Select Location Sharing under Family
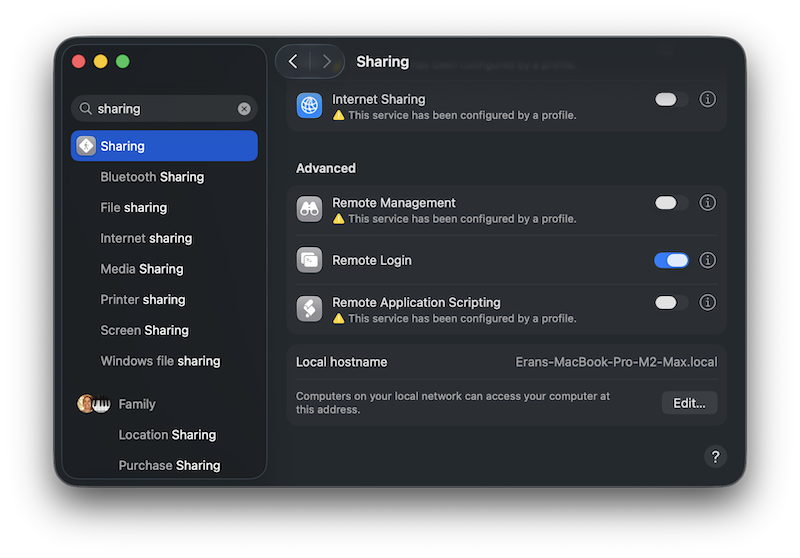Image resolution: width=800 pixels, height=558 pixels. [x=167, y=435]
